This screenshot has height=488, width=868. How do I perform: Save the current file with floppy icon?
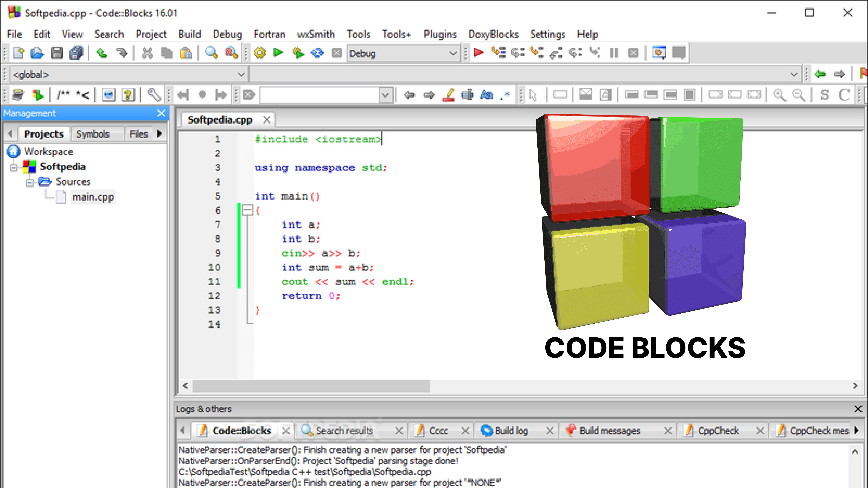pyautogui.click(x=57, y=53)
